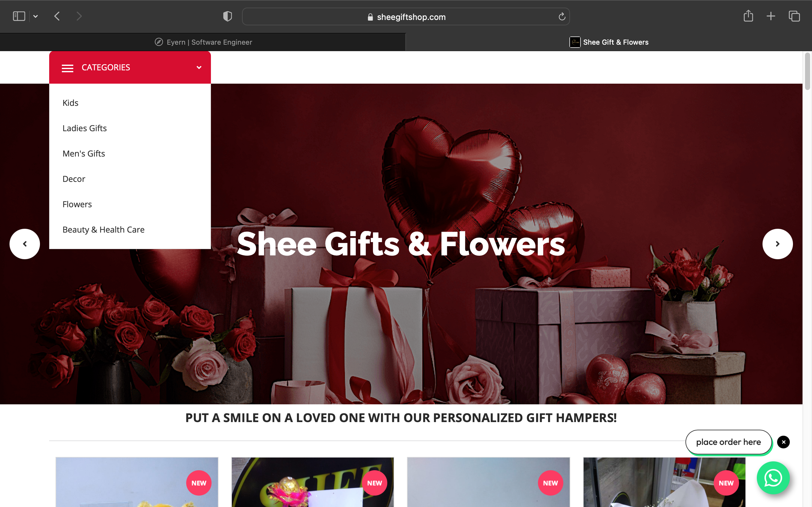Click the place order here button
Screen dimensions: 812x507
pos(728,442)
